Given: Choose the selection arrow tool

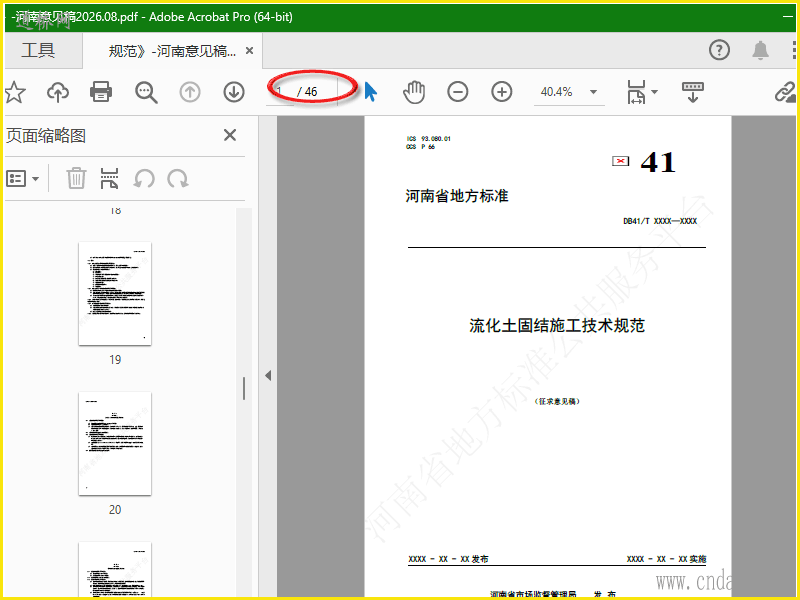Looking at the screenshot, I should (371, 92).
